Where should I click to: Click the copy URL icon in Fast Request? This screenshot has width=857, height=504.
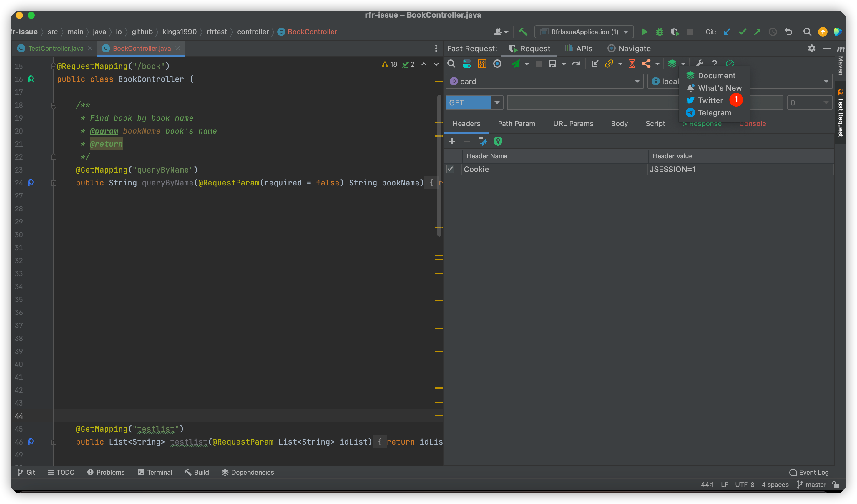point(610,64)
